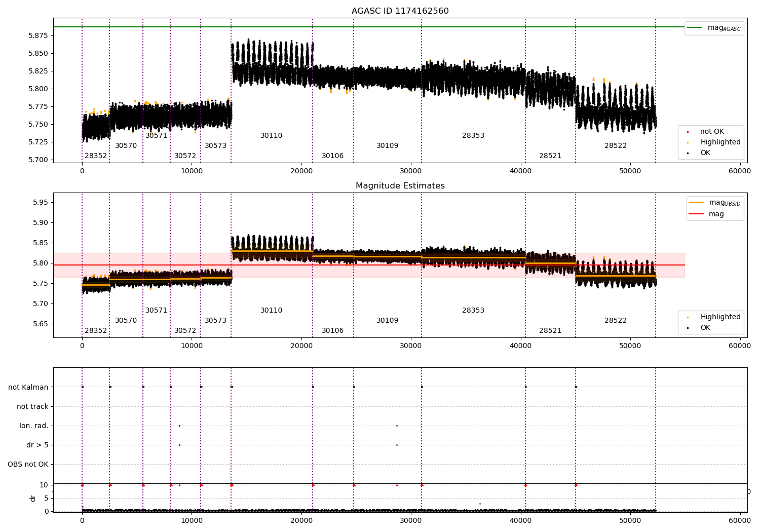The image size is (760, 532).
Task: Click the 40000 x-axis tick under middle plot
Action: coord(521,346)
